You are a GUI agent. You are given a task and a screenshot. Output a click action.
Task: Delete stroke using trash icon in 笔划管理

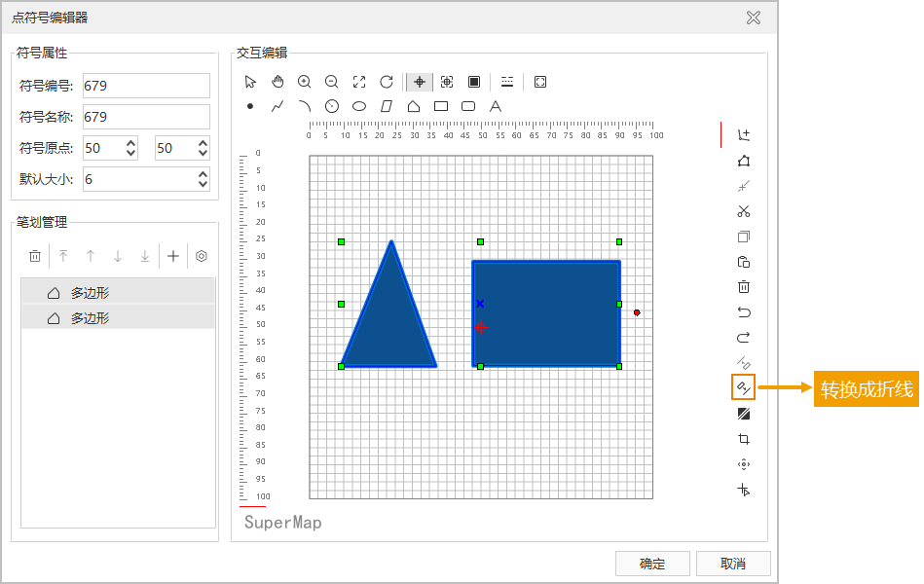[x=35, y=256]
